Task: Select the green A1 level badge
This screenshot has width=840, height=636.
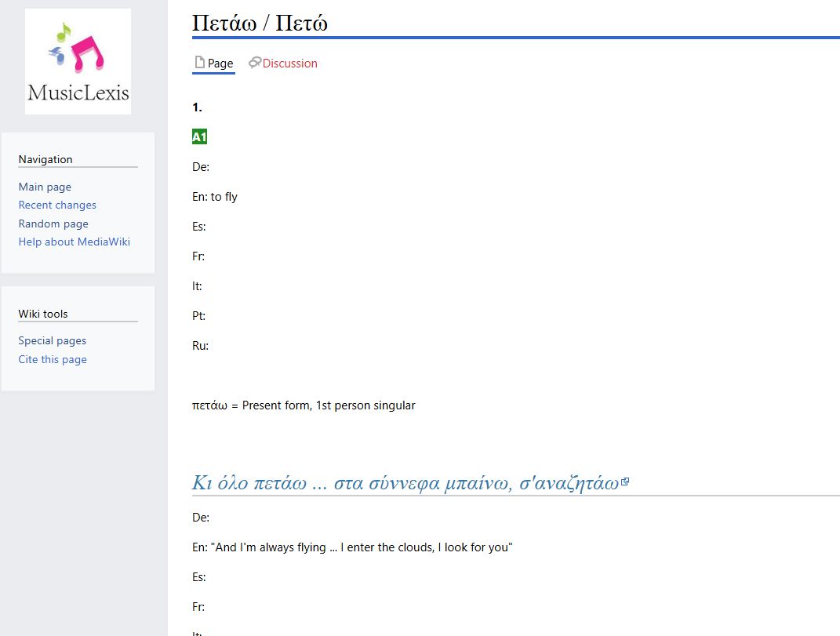Action: click(x=198, y=136)
